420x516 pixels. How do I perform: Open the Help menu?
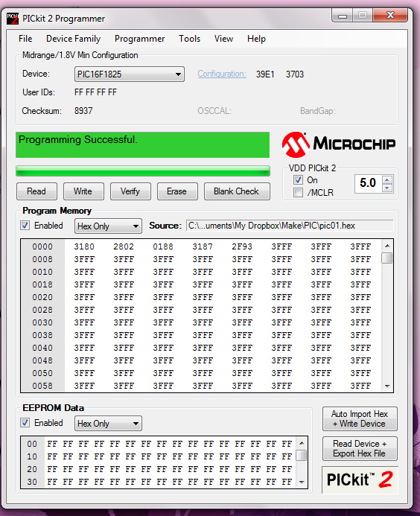click(256, 39)
